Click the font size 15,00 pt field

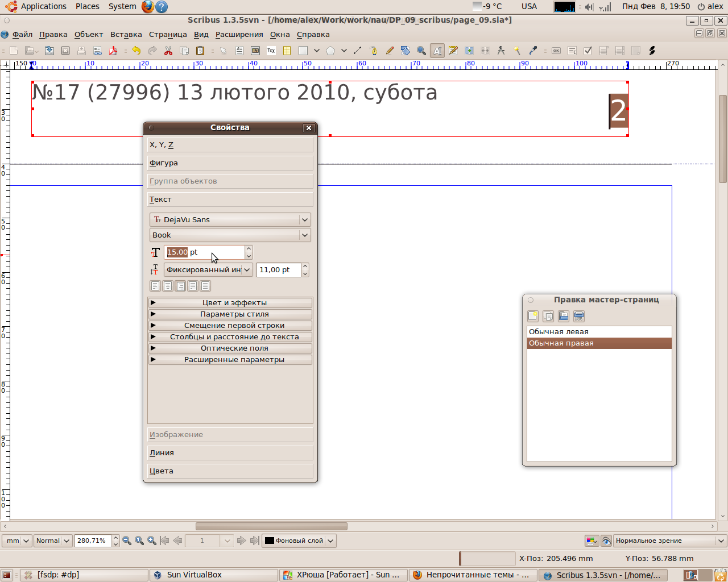205,252
